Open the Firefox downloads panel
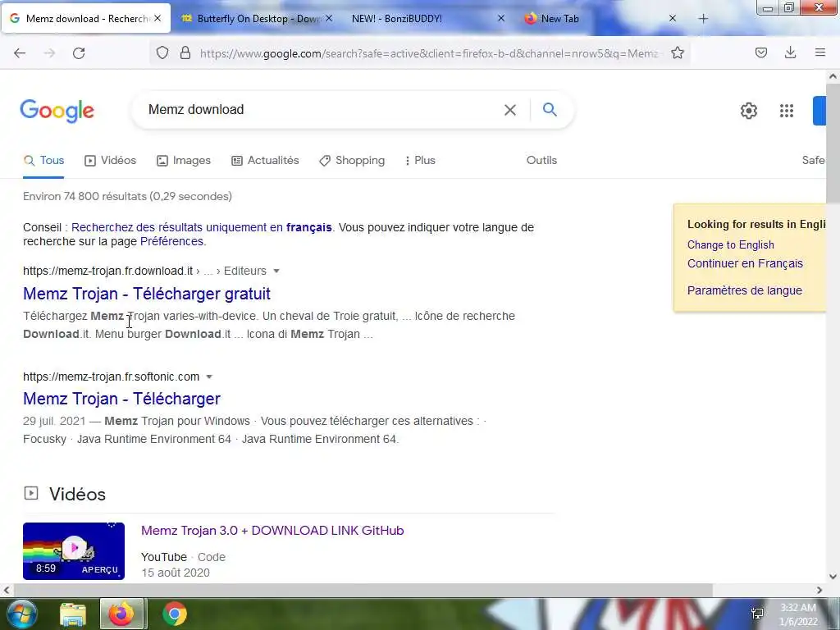Screen dimensions: 840x630 (x=790, y=52)
